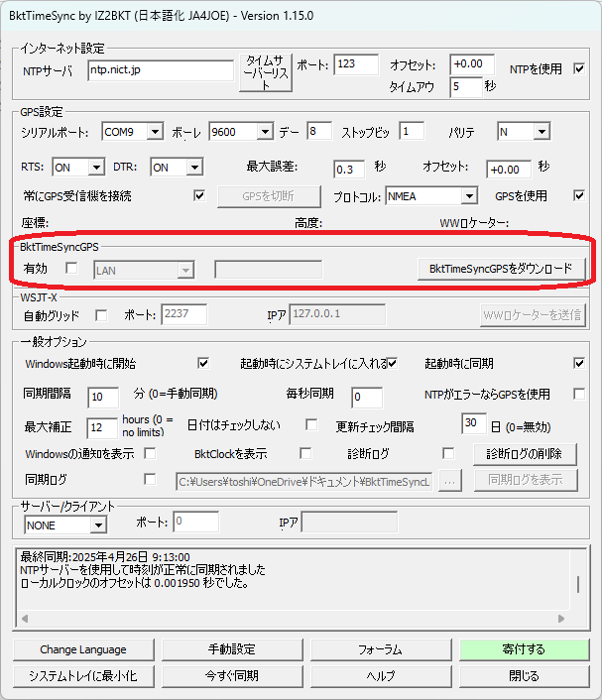Click the データビット field showing 8
Viewport: 602px width, 700px height.
click(x=319, y=131)
